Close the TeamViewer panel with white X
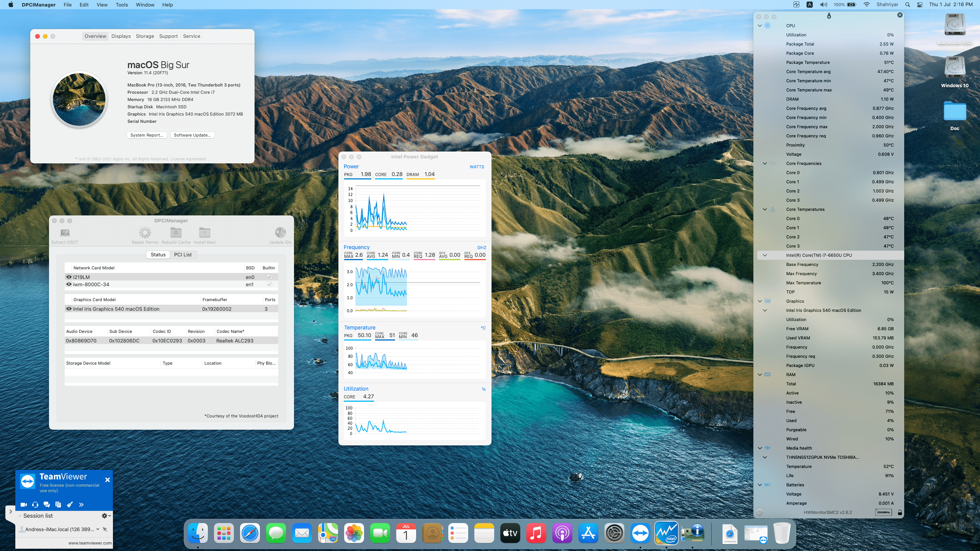 pyautogui.click(x=108, y=480)
